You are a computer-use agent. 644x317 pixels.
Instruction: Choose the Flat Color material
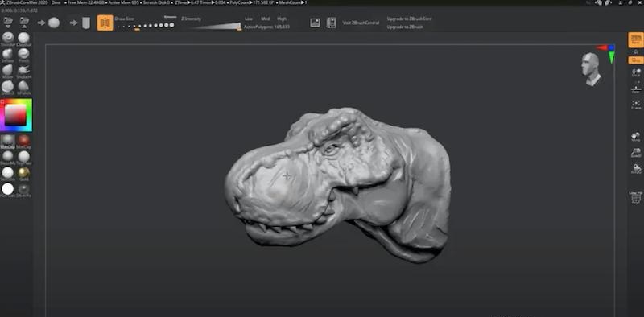click(x=8, y=190)
